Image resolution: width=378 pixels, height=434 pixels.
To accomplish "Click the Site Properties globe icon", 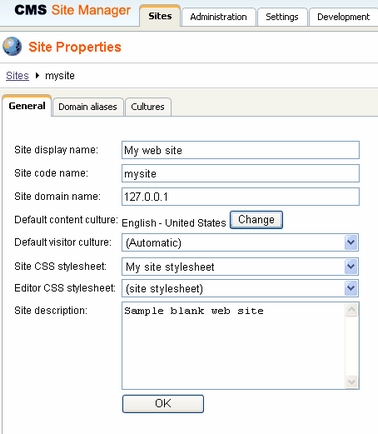I will (x=12, y=46).
